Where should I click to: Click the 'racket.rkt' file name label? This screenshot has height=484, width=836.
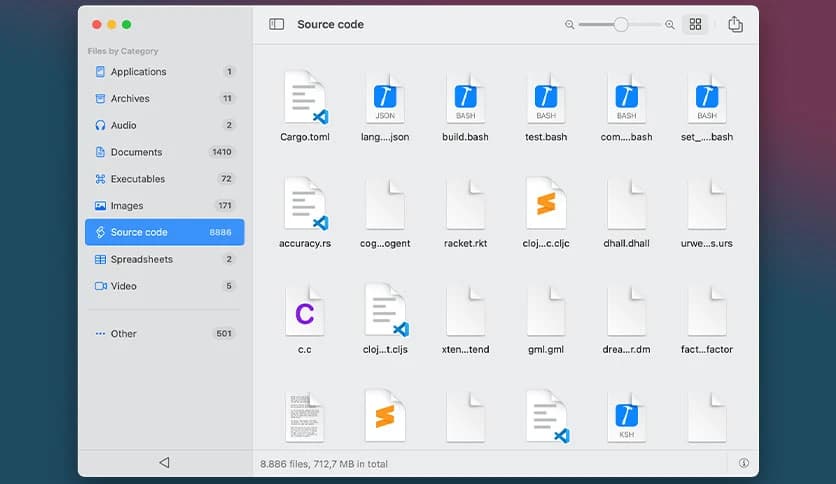[465, 244]
